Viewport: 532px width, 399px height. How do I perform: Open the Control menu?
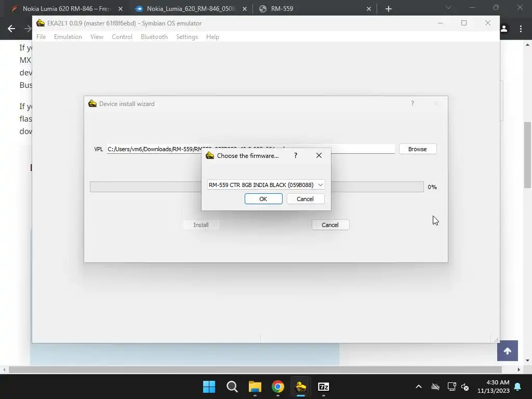pos(122,37)
